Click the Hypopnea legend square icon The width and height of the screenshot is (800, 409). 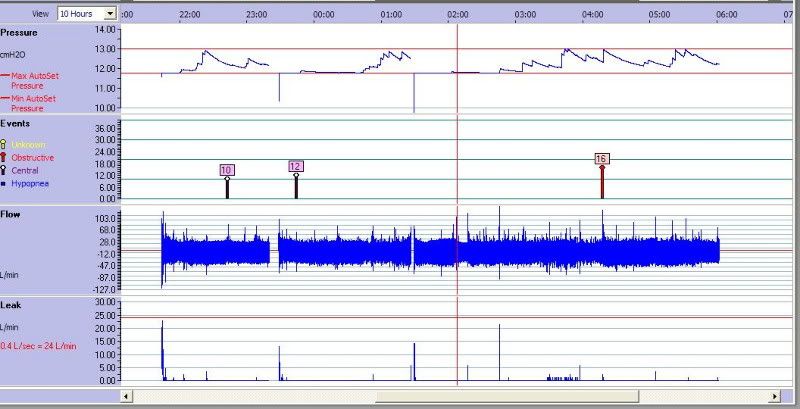pyautogui.click(x=5, y=184)
